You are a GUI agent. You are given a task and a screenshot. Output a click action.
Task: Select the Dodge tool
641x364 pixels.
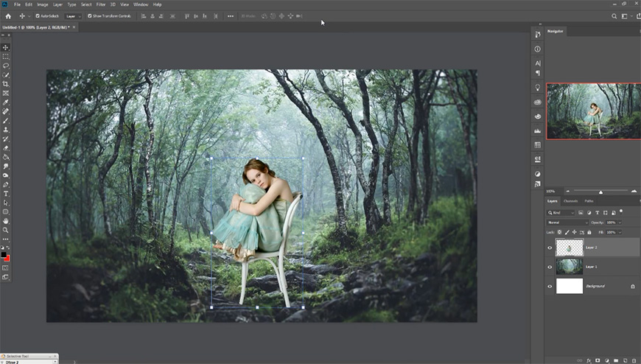pyautogui.click(x=6, y=175)
